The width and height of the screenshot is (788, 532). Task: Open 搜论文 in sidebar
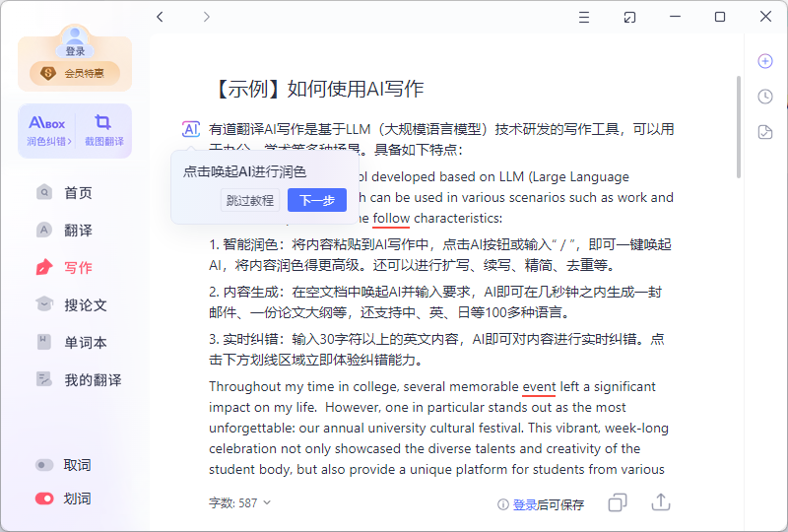pos(71,304)
